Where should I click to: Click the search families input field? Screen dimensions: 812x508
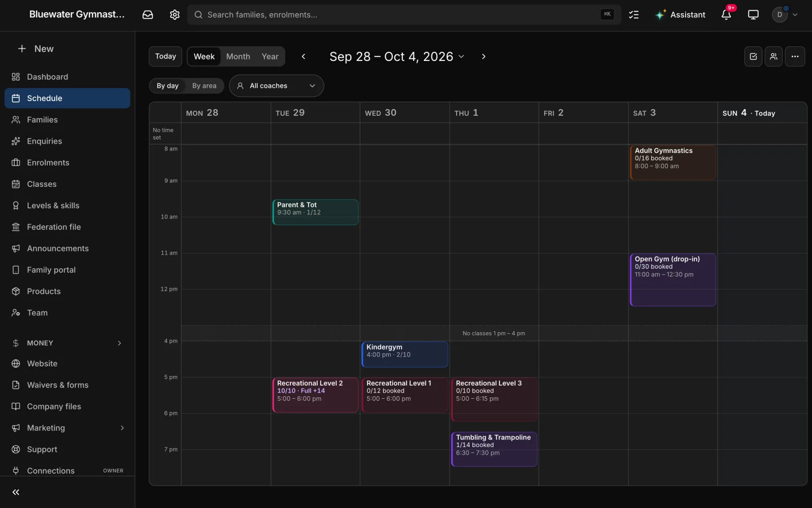404,15
